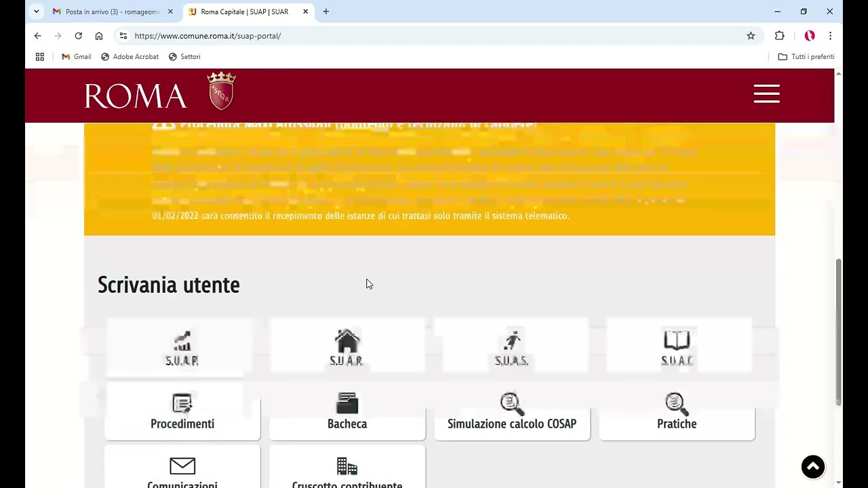The width and height of the screenshot is (868, 488).
Task: Open the Pratiche card
Action: coord(677,411)
